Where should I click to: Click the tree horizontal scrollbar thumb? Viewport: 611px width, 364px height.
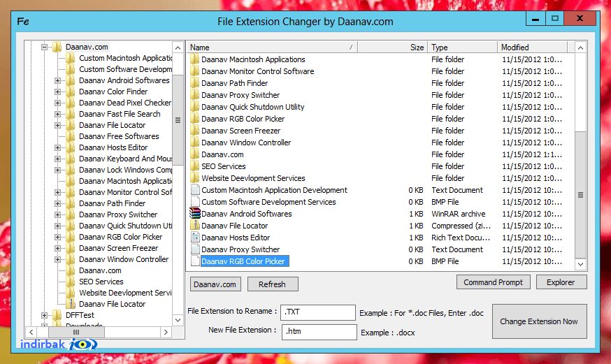click(76, 332)
